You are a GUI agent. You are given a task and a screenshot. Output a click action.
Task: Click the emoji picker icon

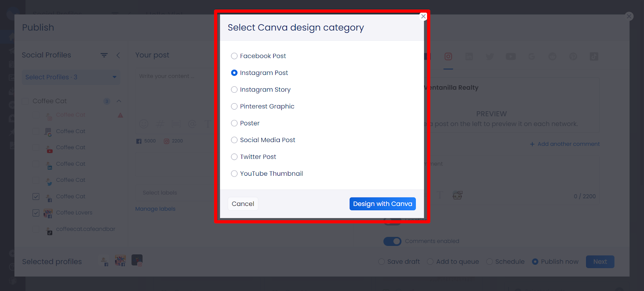coord(144,124)
